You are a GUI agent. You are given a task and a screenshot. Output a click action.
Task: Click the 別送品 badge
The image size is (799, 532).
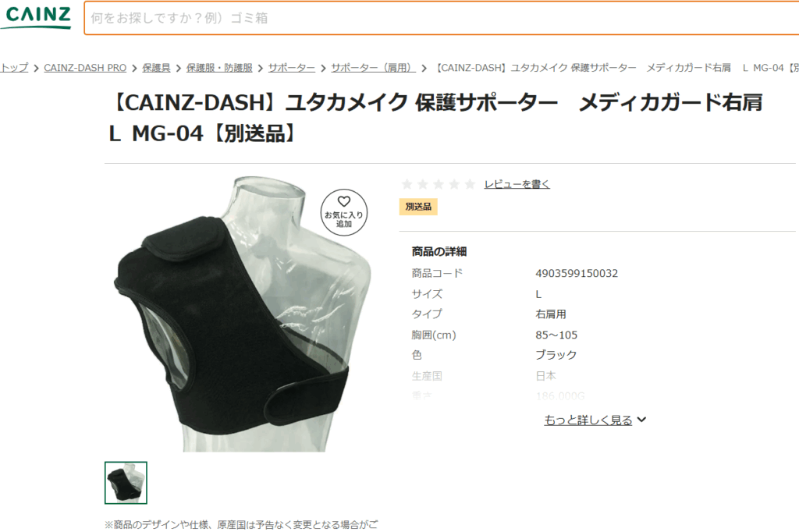click(x=418, y=207)
